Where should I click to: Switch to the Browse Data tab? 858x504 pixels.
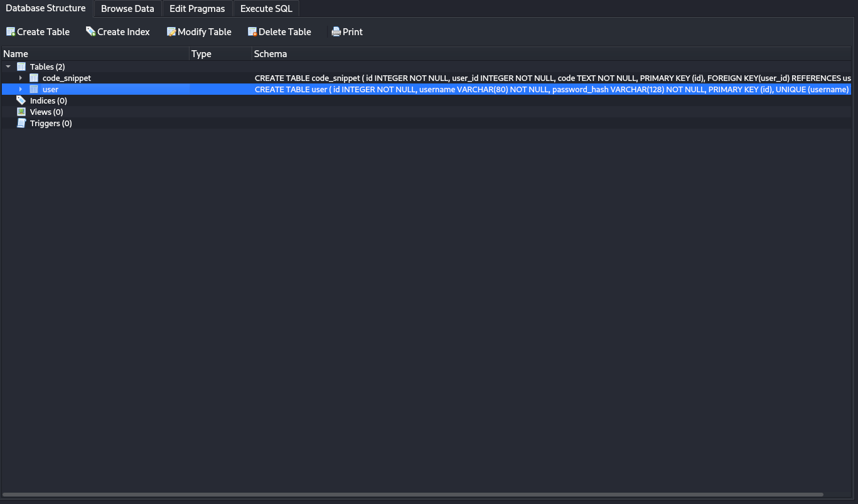[x=127, y=9]
